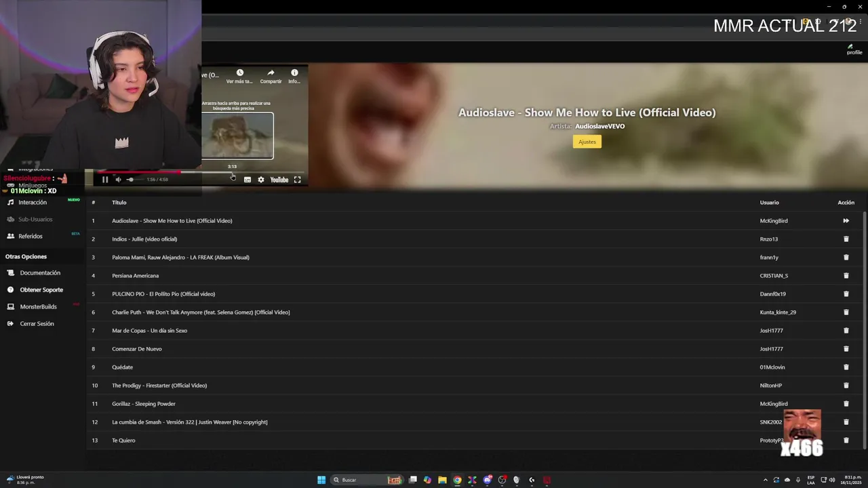Select song title Audioslave in row 1
This screenshot has width=868, height=488.
[172, 220]
